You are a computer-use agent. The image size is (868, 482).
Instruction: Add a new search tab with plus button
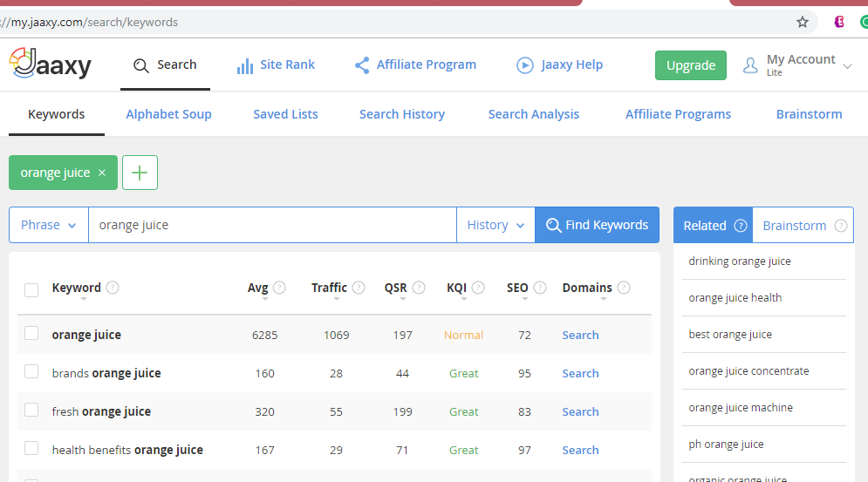[140, 173]
